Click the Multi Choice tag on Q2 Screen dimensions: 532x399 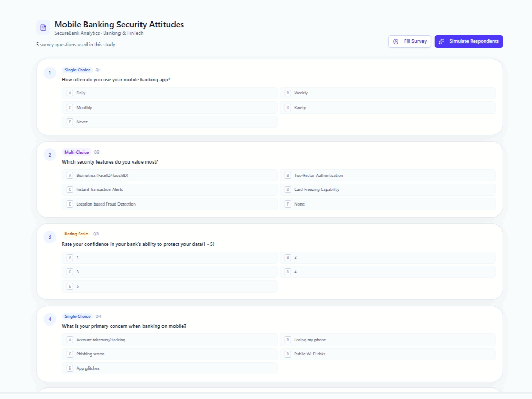(x=77, y=153)
